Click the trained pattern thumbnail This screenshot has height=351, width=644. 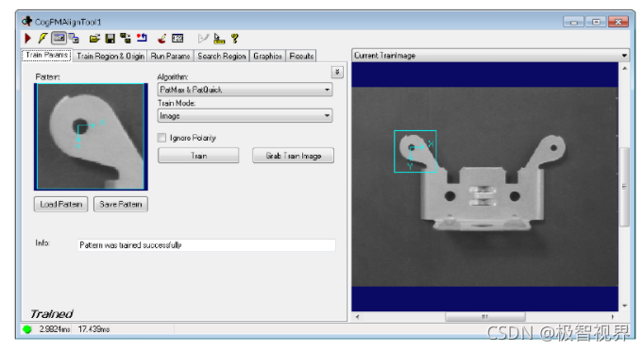point(91,137)
